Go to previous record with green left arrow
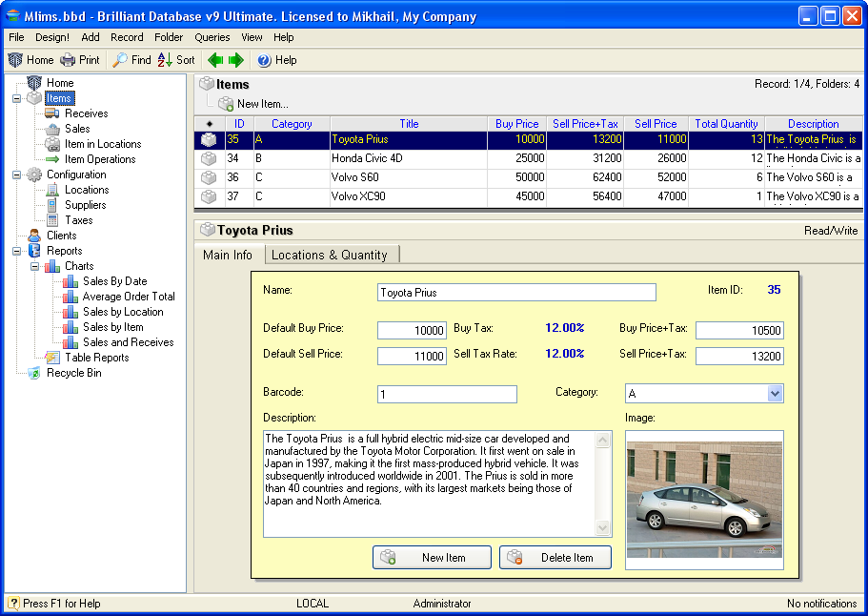 [x=215, y=60]
